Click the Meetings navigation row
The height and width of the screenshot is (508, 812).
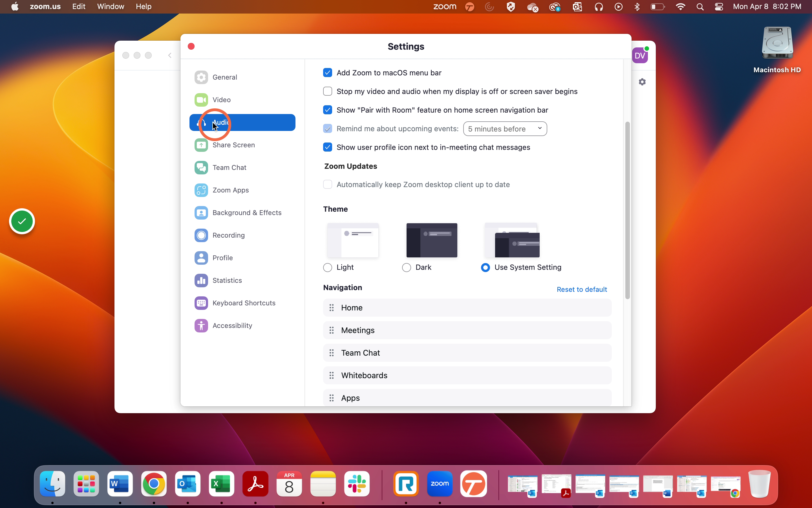(x=467, y=330)
